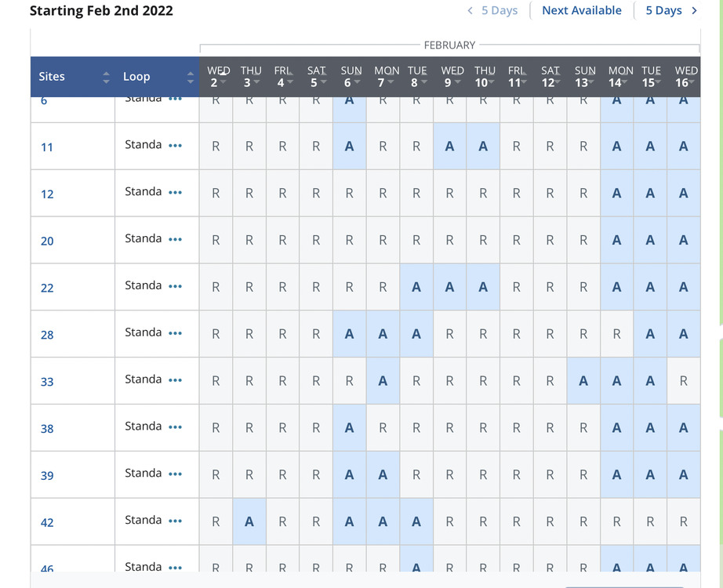
Task: Select available Mon 7 for site 39
Action: click(383, 475)
